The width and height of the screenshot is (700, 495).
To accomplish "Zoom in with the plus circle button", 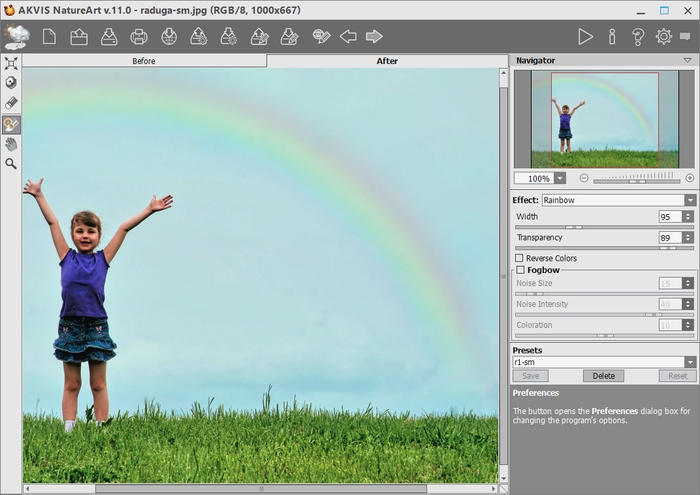I will click(x=690, y=178).
